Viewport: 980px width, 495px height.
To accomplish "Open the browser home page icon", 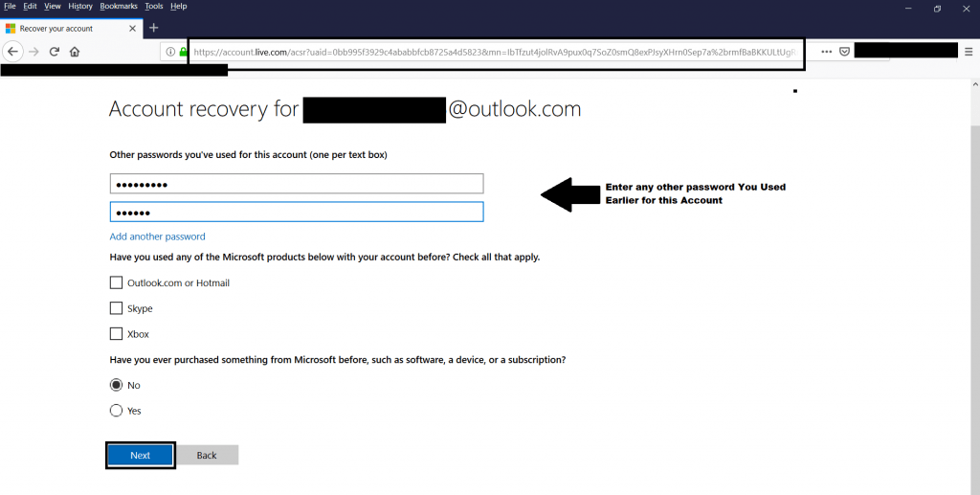I will (75, 52).
